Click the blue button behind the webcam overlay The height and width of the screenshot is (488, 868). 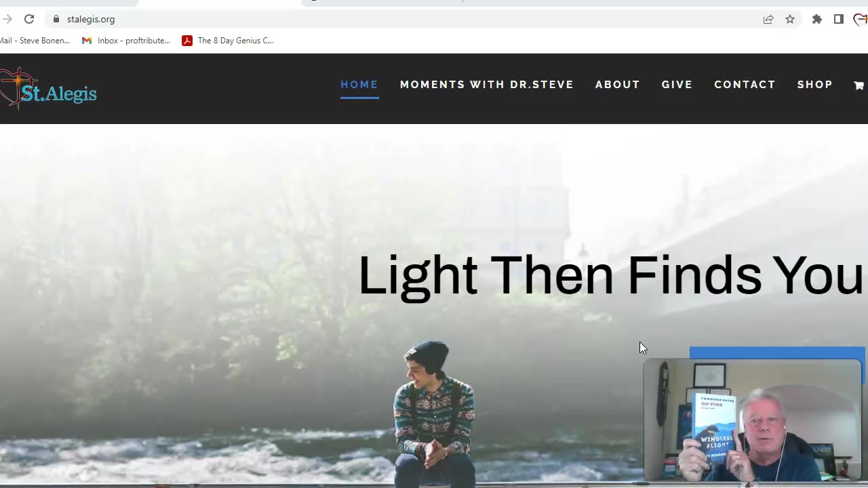777,352
